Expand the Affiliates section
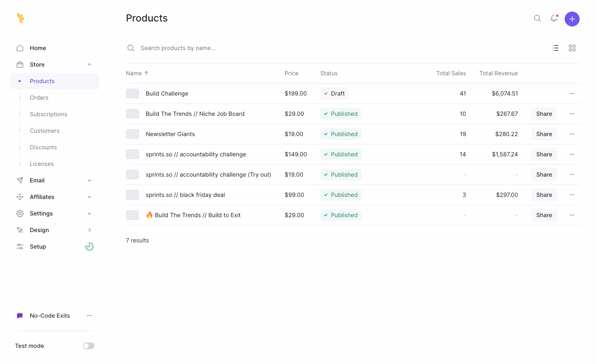 89,197
